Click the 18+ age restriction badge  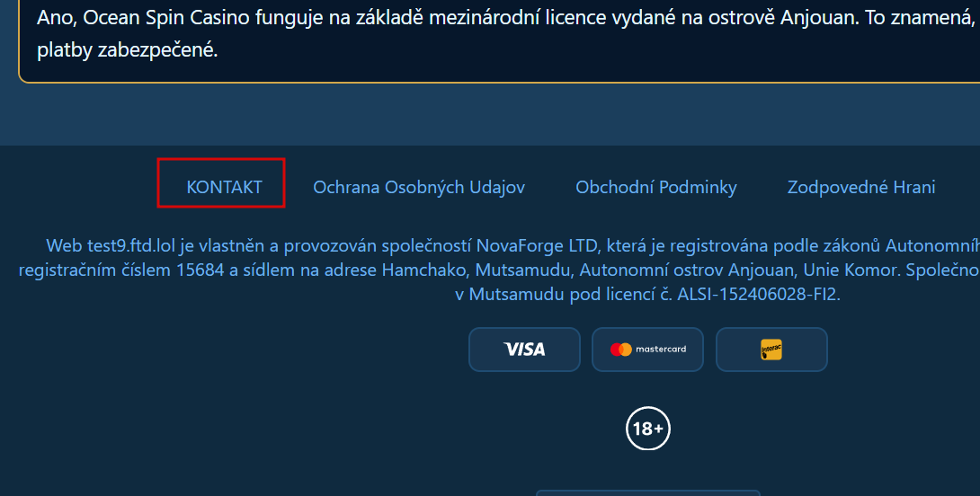(x=647, y=429)
